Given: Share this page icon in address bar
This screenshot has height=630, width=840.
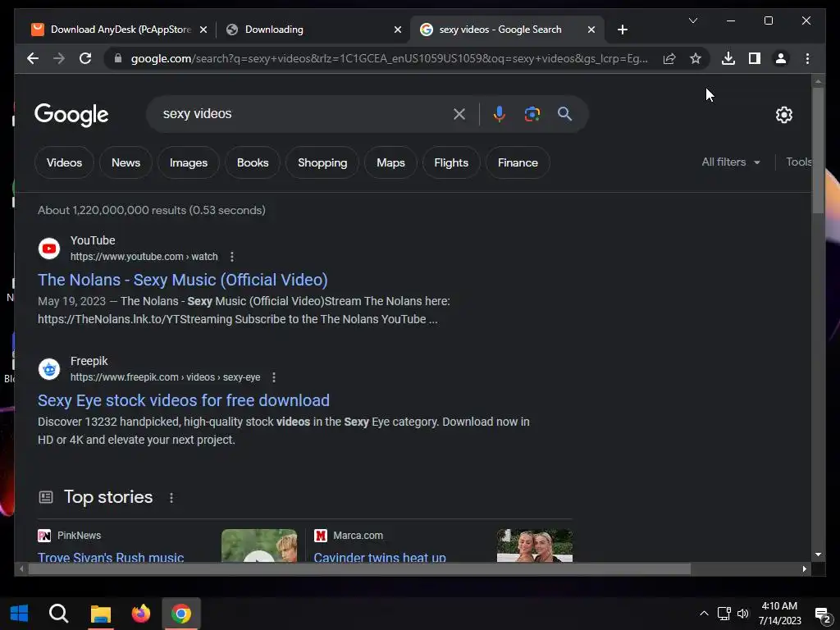Looking at the screenshot, I should [669, 58].
